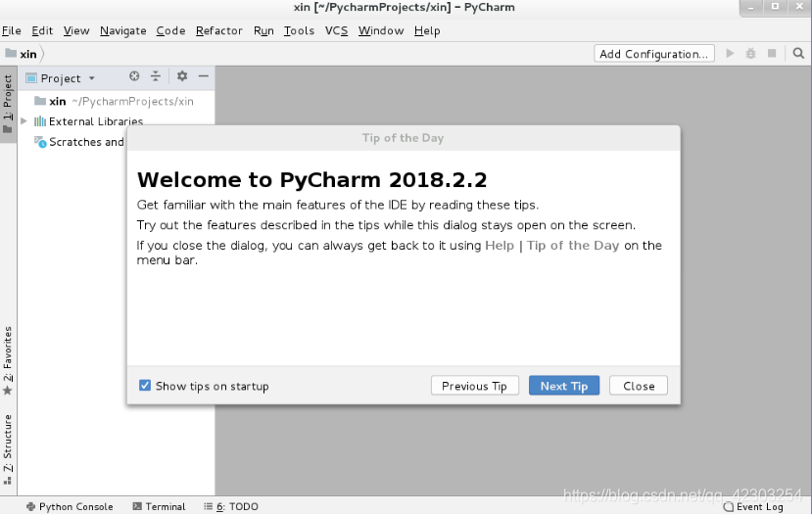Click the Structure sidebar icon
This screenshot has width=812, height=514.
coord(7,481)
